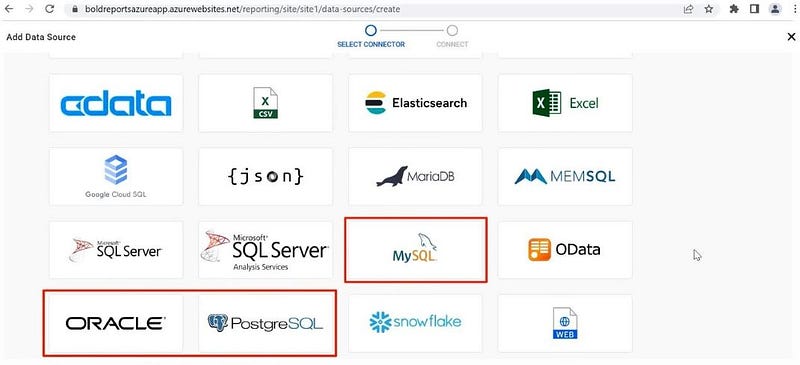This screenshot has width=800, height=365.
Task: Share this page from address bar
Action: click(689, 9)
